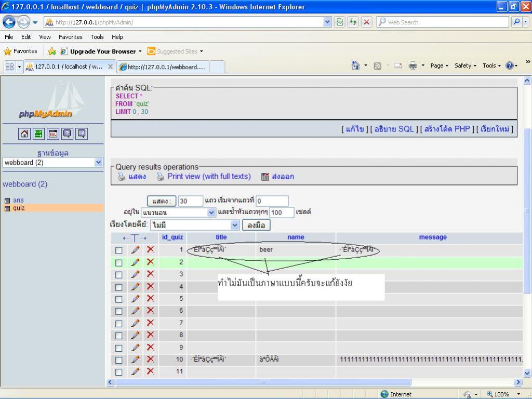The width and height of the screenshot is (532, 399).
Task: Click the green exit/logout icon in sidebar
Action: pyautogui.click(x=38, y=134)
